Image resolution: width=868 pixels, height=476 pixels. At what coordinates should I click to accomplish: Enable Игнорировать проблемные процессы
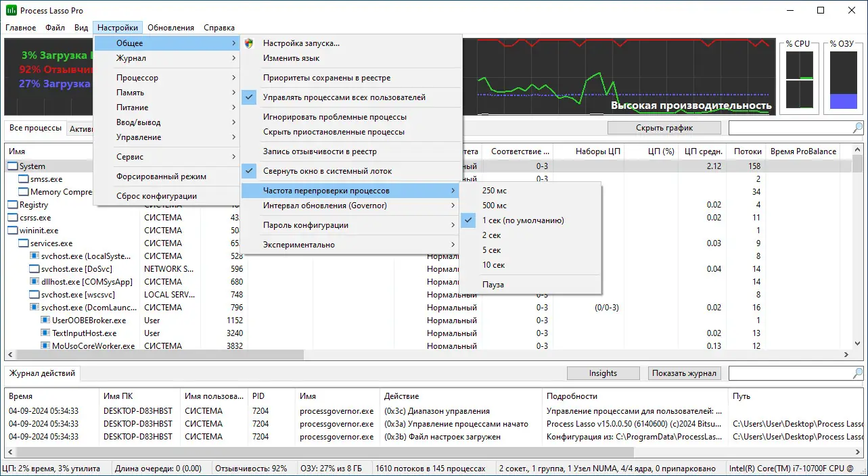pyautogui.click(x=351, y=117)
